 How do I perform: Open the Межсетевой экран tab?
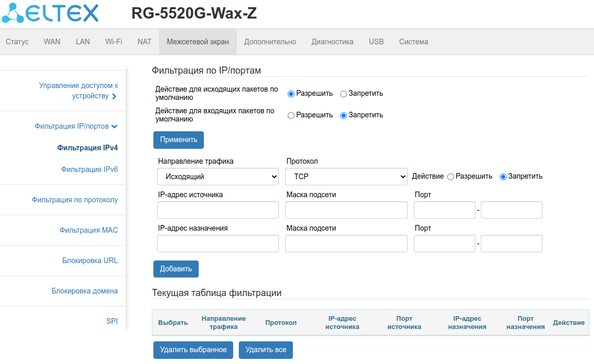coord(198,42)
